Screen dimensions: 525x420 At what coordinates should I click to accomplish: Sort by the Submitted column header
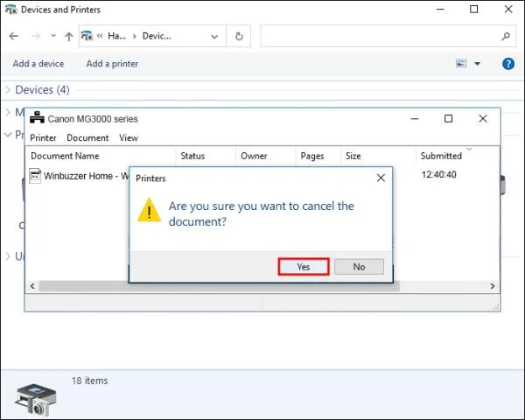(x=441, y=156)
